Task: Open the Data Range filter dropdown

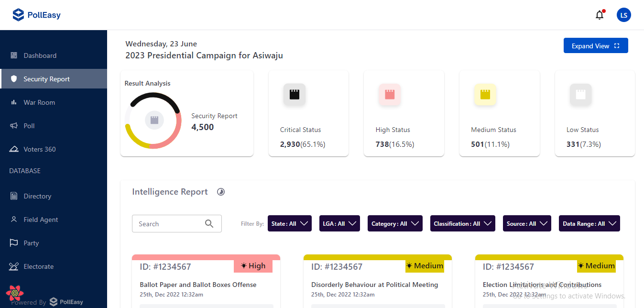Action: point(589,223)
